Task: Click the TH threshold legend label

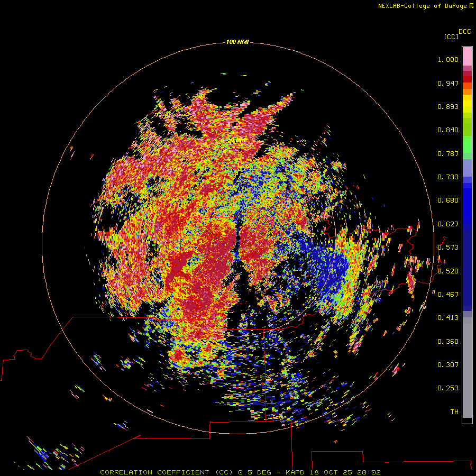Action: [454, 412]
